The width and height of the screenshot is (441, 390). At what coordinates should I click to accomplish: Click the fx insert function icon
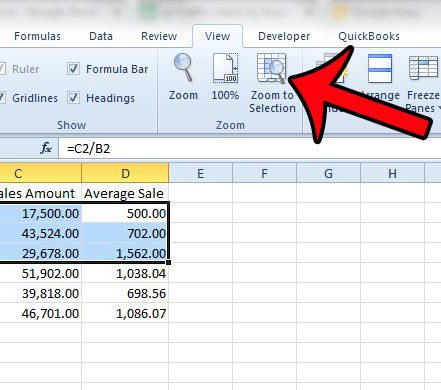pos(46,148)
